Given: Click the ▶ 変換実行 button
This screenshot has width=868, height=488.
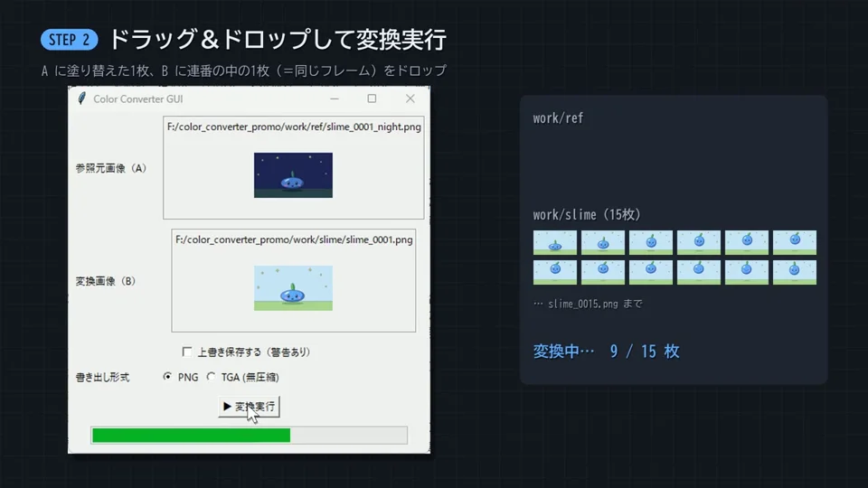Looking at the screenshot, I should (249, 407).
